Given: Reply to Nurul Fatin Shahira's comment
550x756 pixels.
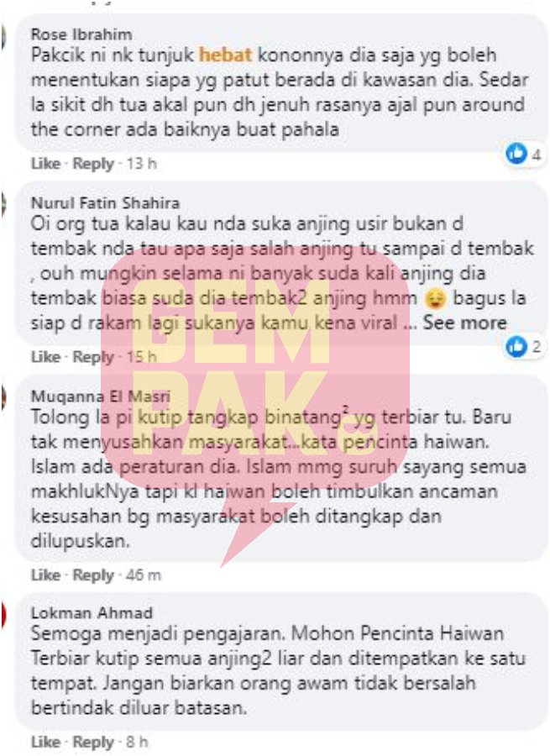Looking at the screenshot, I should click(93, 357).
